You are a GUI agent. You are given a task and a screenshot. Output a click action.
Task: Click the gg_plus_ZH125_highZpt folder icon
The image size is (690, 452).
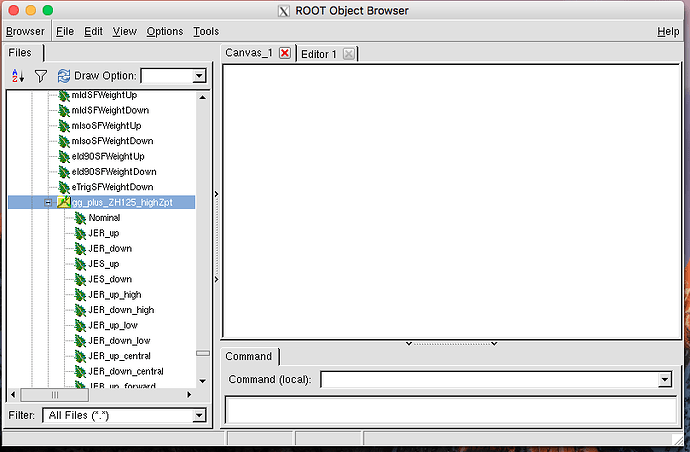[64, 202]
